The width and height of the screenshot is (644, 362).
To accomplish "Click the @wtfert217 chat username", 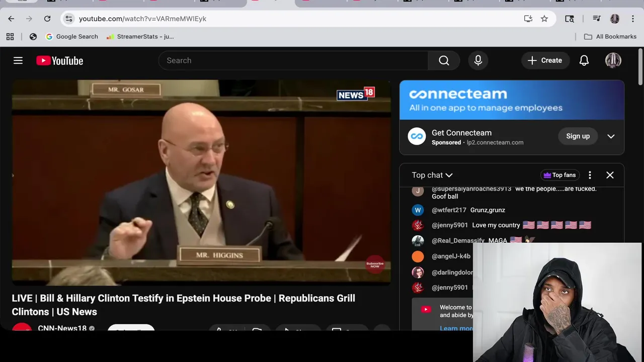I will click(449, 210).
